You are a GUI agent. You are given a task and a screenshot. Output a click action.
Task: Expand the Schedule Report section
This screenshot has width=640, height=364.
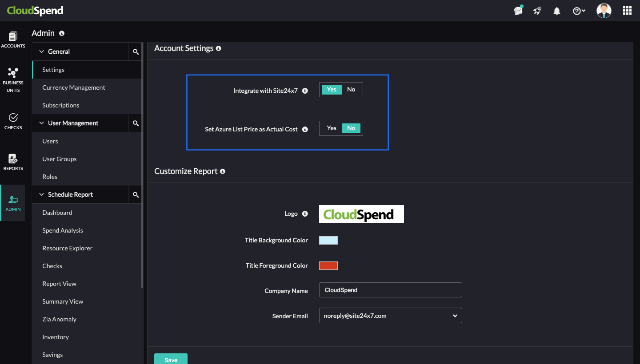click(71, 194)
